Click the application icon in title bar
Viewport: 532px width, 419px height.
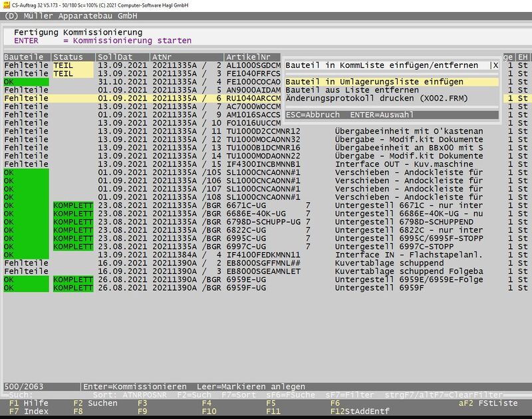(5, 5)
